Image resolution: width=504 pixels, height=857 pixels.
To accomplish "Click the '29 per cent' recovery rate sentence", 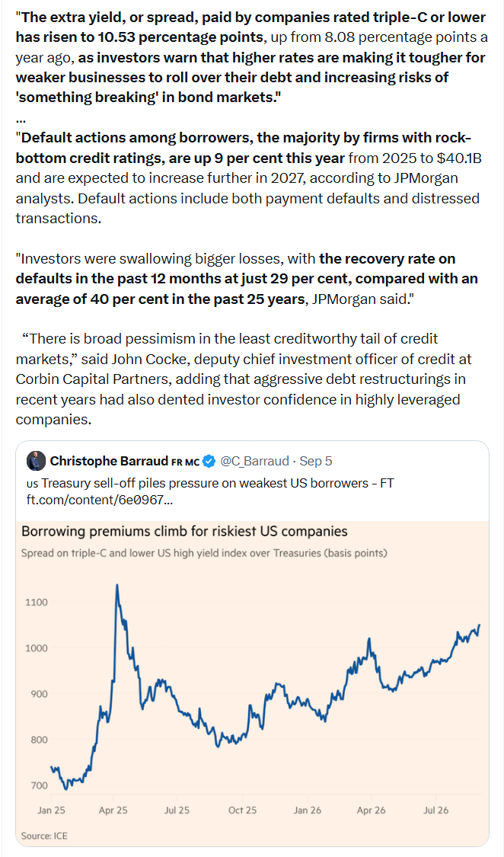I will tap(247, 279).
